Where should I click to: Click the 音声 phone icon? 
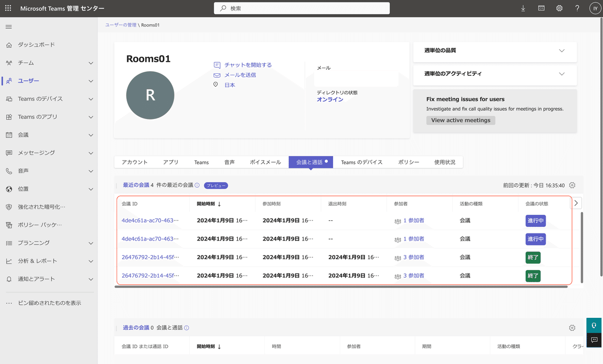tap(9, 171)
